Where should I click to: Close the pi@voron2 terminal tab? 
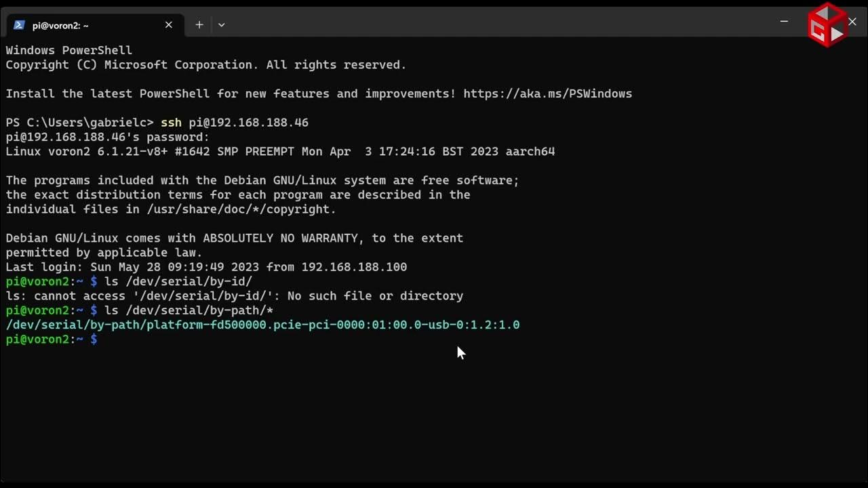coord(169,25)
